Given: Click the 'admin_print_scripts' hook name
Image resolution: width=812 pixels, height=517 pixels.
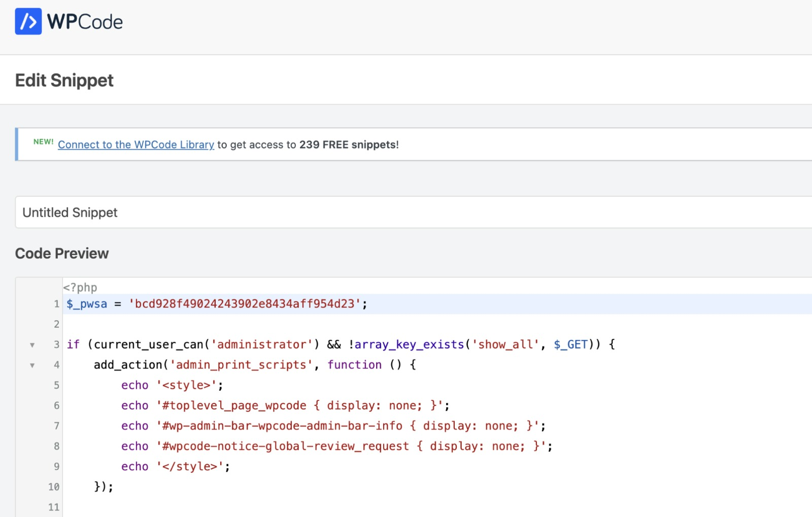Looking at the screenshot, I should click(x=241, y=365).
